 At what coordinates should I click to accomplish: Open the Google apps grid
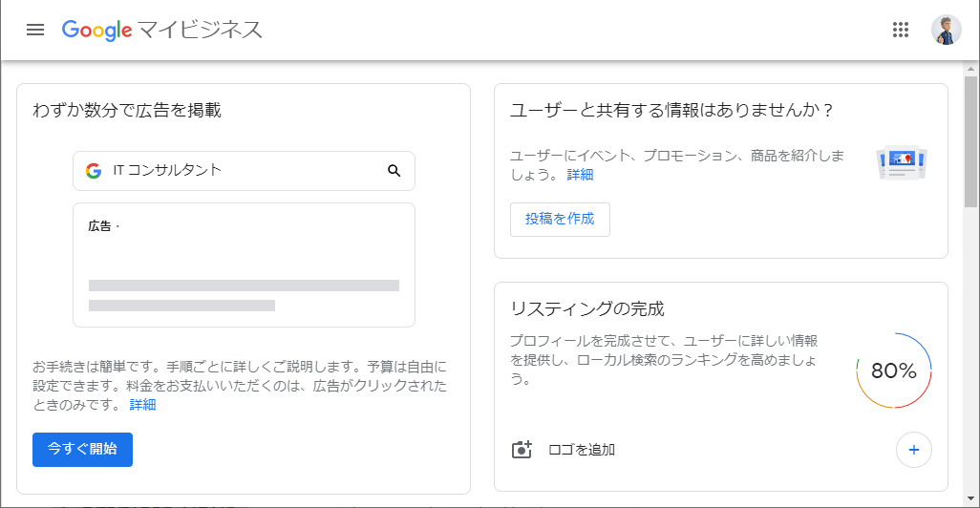(900, 30)
